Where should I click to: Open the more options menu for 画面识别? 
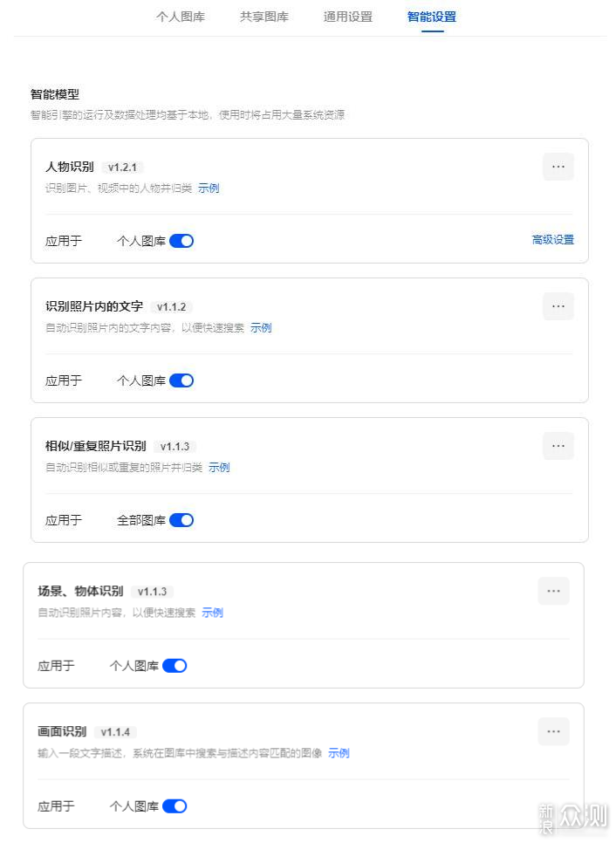[553, 731]
